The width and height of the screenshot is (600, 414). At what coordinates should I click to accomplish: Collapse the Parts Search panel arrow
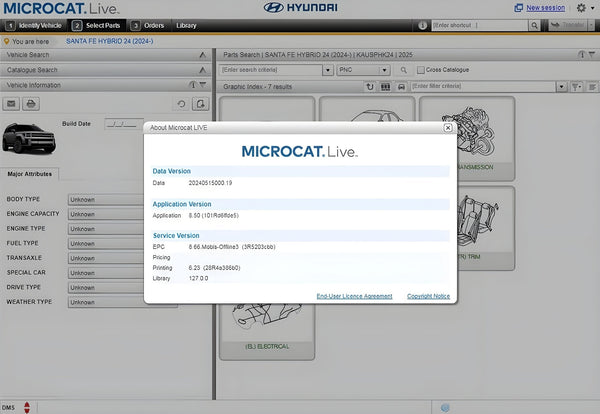pos(592,55)
